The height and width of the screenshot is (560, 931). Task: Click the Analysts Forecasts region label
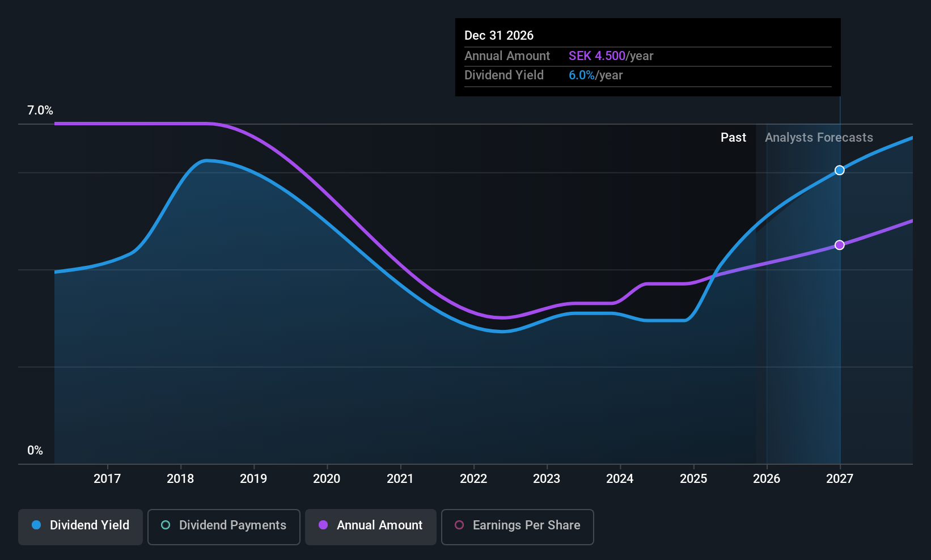[x=819, y=138]
